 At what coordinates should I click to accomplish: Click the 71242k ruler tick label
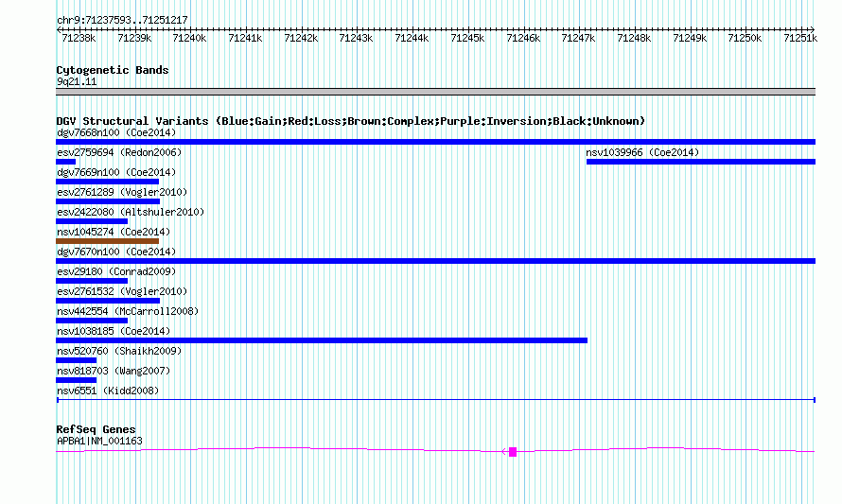pyautogui.click(x=301, y=38)
